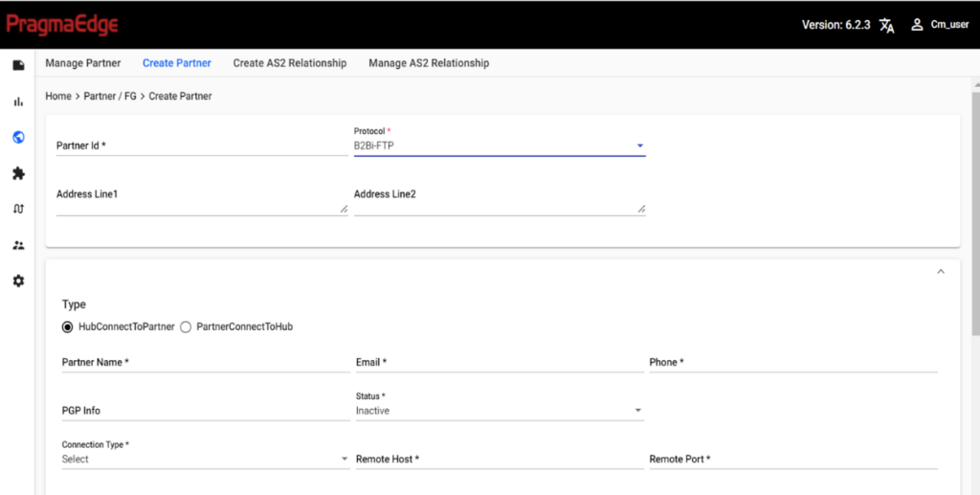Click the user profile avatar icon
The height and width of the screenshot is (495, 980).
(917, 24)
